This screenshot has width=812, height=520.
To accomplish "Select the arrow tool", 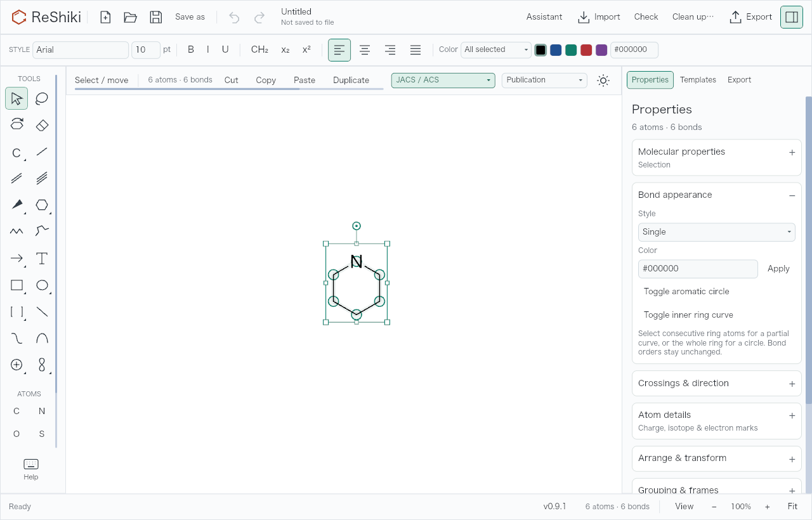I will click(16, 258).
